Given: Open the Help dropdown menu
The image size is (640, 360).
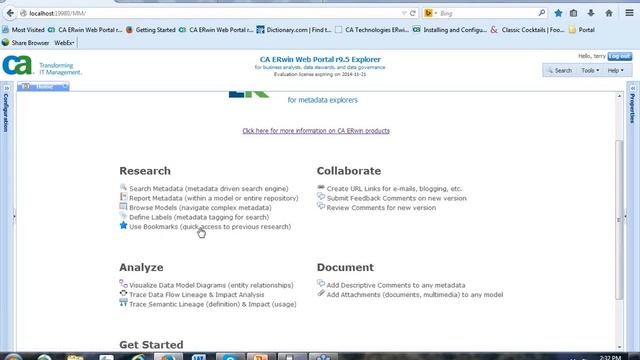Looking at the screenshot, I should (616, 70).
